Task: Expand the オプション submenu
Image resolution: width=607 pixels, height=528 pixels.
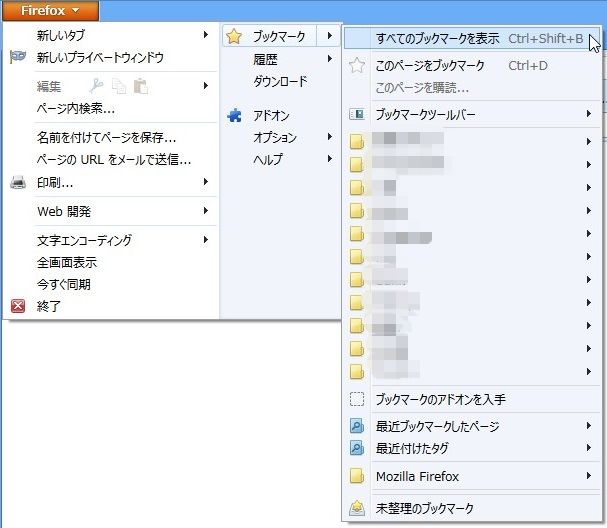Action: [330, 137]
